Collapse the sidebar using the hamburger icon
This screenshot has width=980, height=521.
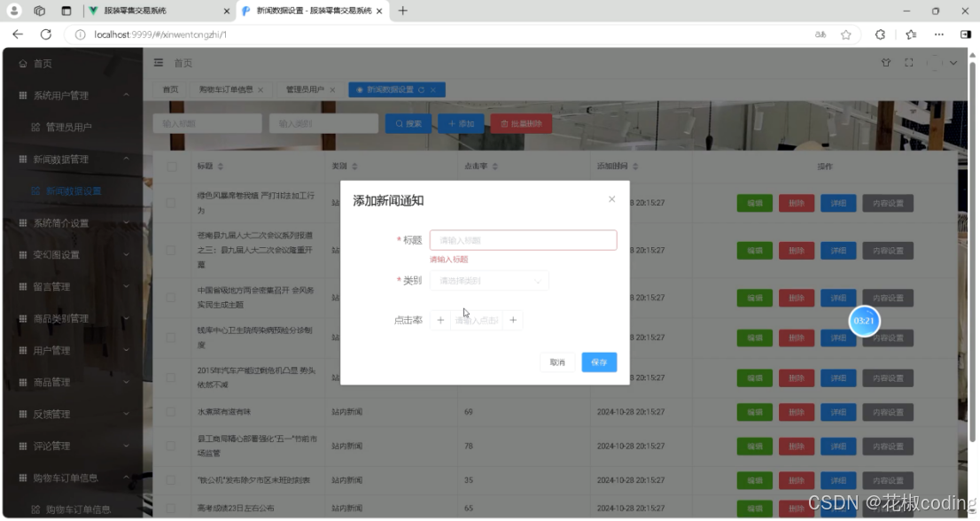[x=157, y=63]
